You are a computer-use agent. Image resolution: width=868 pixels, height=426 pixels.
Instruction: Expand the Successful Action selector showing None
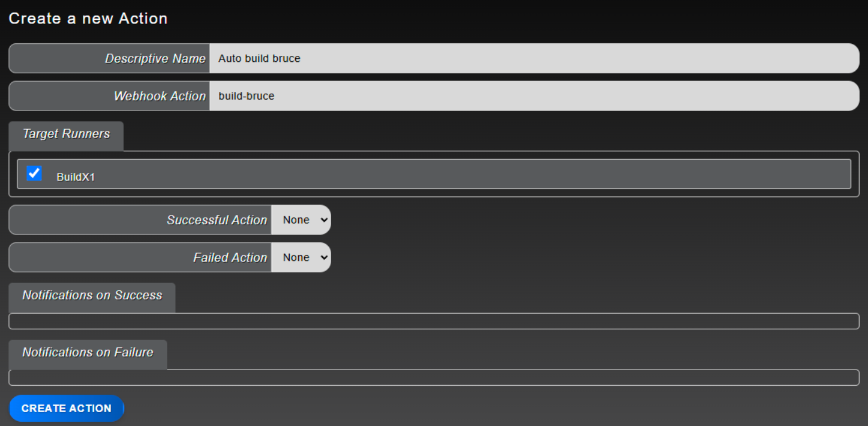301,219
